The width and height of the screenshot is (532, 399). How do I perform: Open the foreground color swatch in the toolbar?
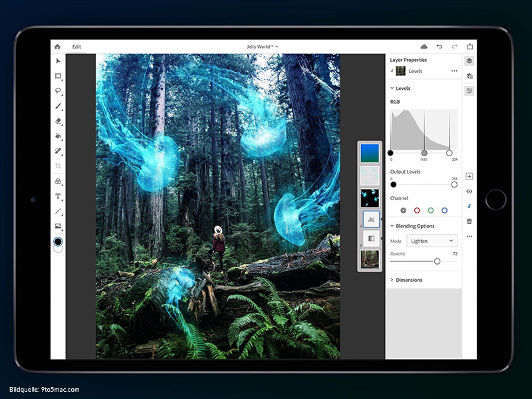pos(59,241)
